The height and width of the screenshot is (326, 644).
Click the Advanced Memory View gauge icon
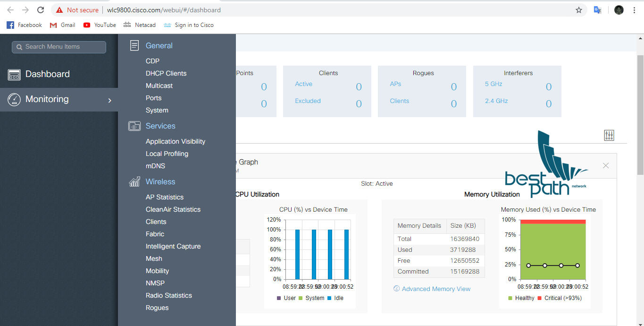point(397,288)
